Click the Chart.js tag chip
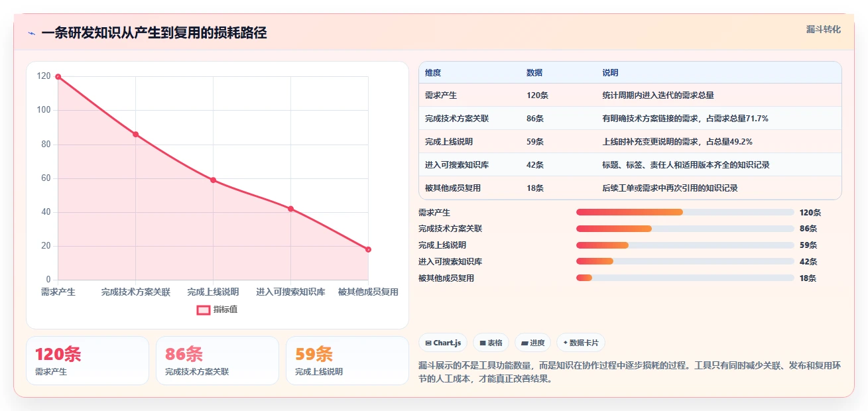 pyautogui.click(x=443, y=343)
